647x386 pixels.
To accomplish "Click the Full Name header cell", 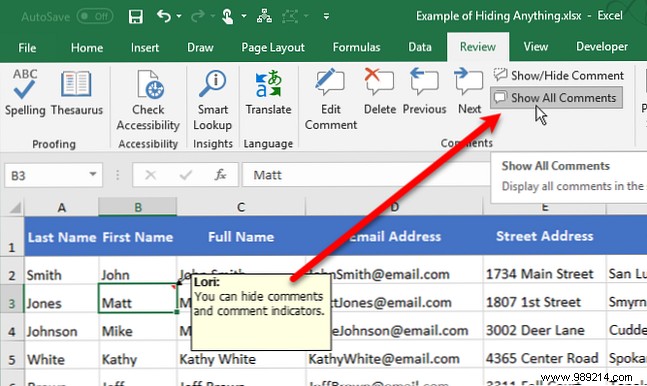I will (241, 237).
